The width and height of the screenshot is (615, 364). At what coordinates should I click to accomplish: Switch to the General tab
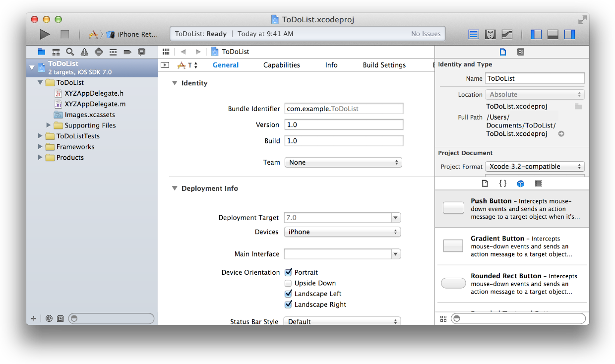226,65
